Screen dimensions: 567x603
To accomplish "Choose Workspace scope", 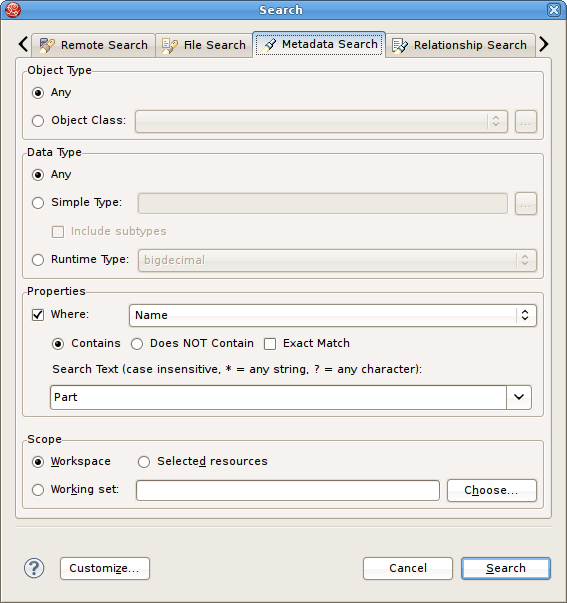I will [38, 462].
